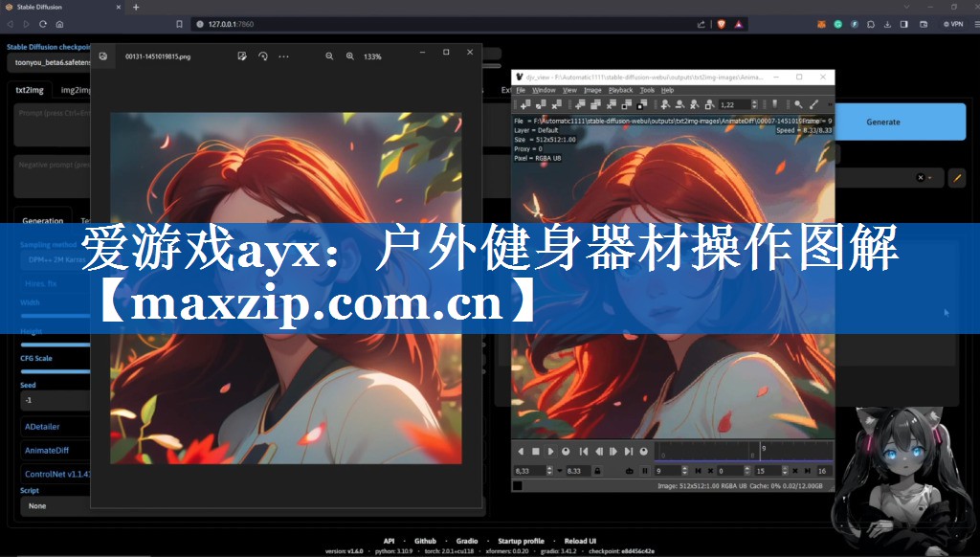Screen dimensions: 980x557
Task: Click zoom in magnifier in photo viewer
Action: pos(350,56)
